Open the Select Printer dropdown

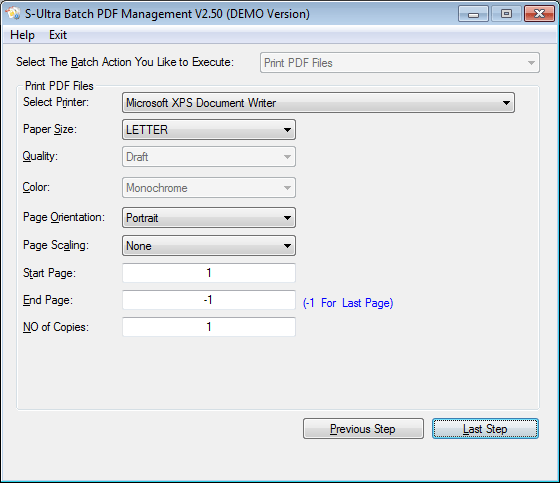(x=318, y=103)
